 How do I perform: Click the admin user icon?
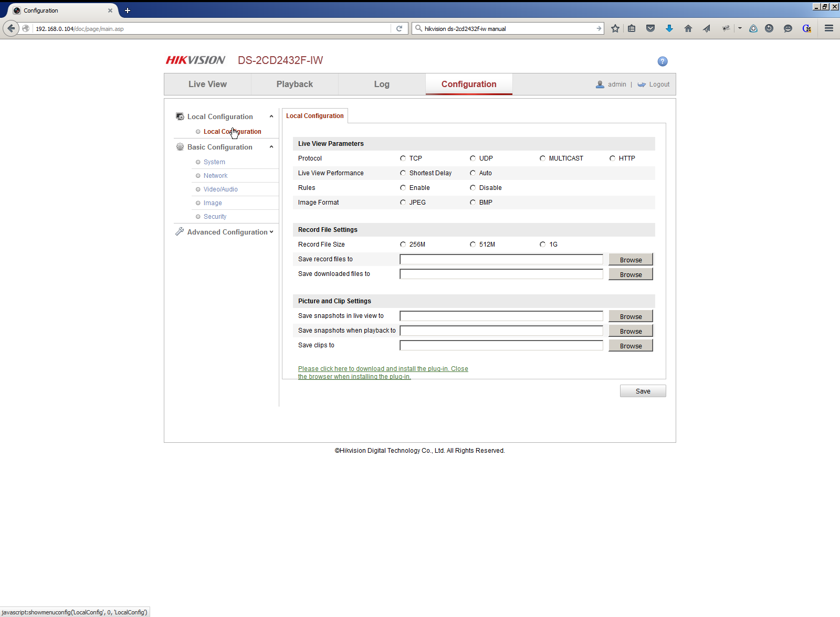coord(600,84)
